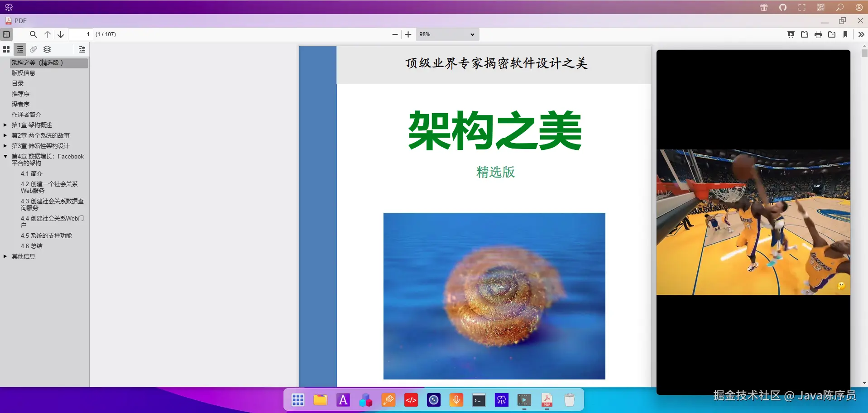The image size is (868, 413).
Task: Open section 4.3 创建社会关系数据查询服务
Action: click(52, 205)
